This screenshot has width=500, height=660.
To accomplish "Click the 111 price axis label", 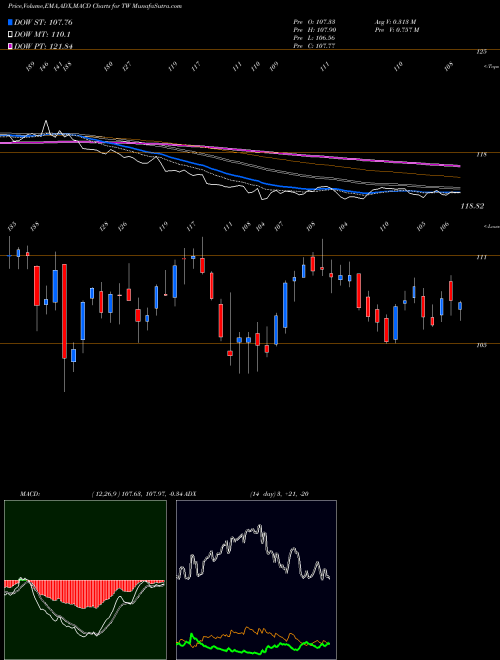I will (x=482, y=257).
